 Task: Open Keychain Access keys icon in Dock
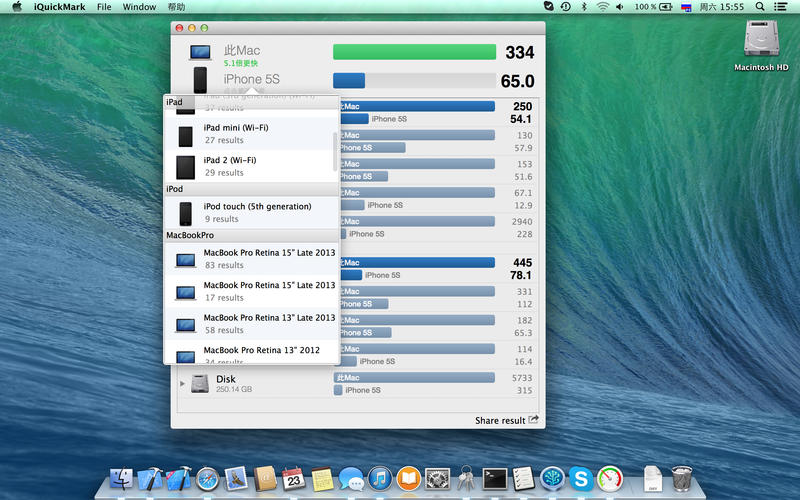point(465,479)
